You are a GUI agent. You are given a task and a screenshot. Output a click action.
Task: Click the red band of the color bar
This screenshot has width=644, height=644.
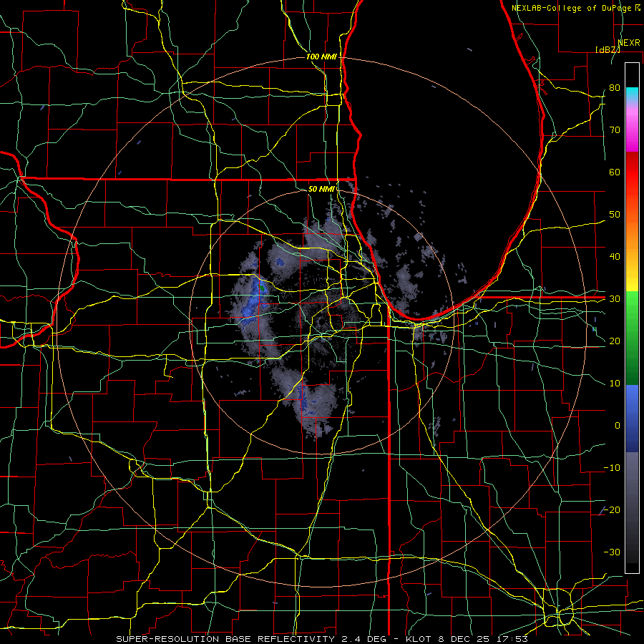pos(632,172)
